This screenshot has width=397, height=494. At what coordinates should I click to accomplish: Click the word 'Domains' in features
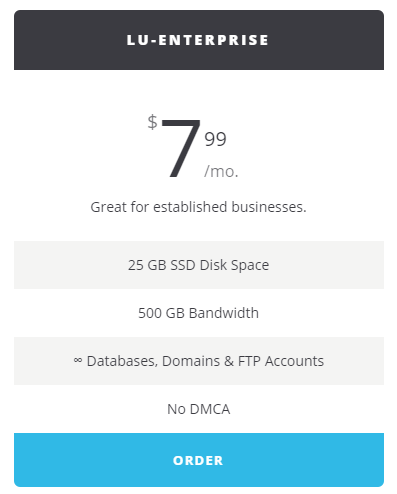(x=191, y=361)
